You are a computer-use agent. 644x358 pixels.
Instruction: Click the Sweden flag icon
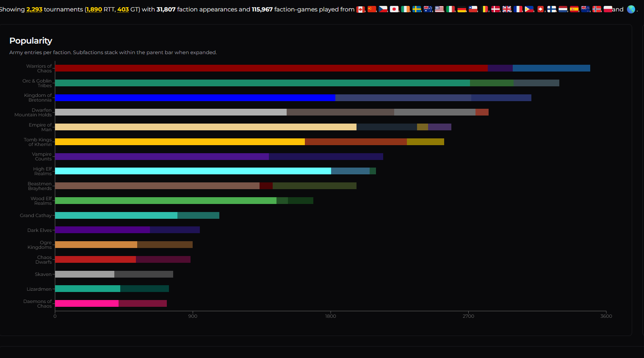[417, 9]
